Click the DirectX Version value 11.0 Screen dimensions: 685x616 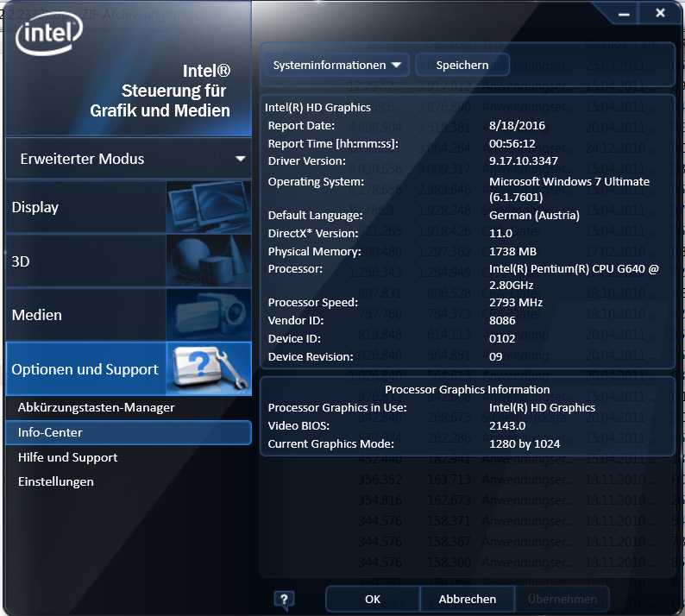click(x=500, y=233)
